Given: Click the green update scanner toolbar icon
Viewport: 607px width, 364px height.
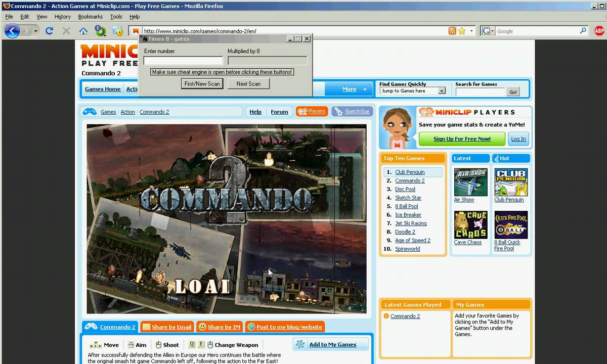Looking at the screenshot, I should pos(101,31).
